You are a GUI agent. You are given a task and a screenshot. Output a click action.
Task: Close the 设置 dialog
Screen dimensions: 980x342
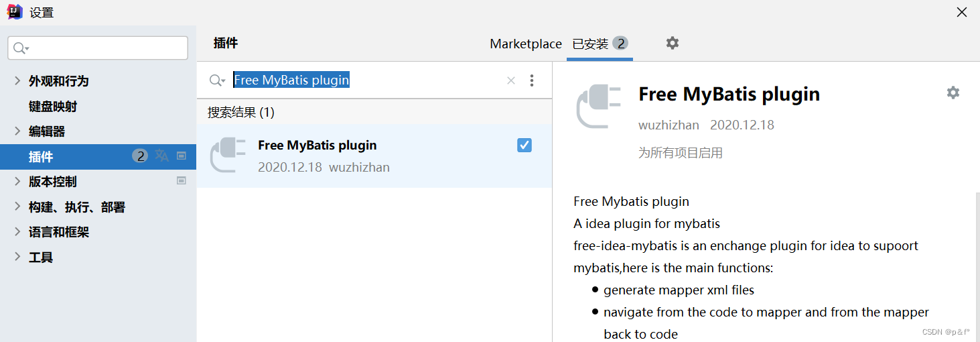coord(962,12)
